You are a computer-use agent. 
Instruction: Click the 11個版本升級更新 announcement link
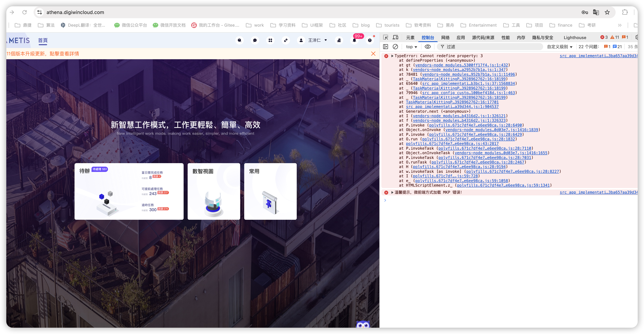[43, 54]
